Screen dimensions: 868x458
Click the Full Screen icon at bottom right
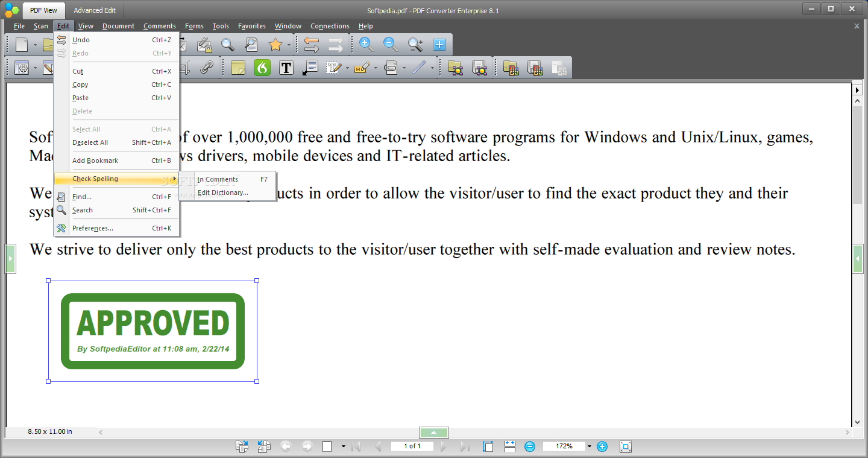click(625, 447)
